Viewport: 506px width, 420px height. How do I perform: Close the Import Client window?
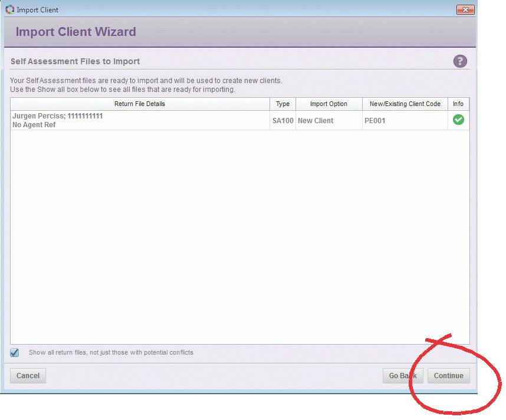coord(465,10)
